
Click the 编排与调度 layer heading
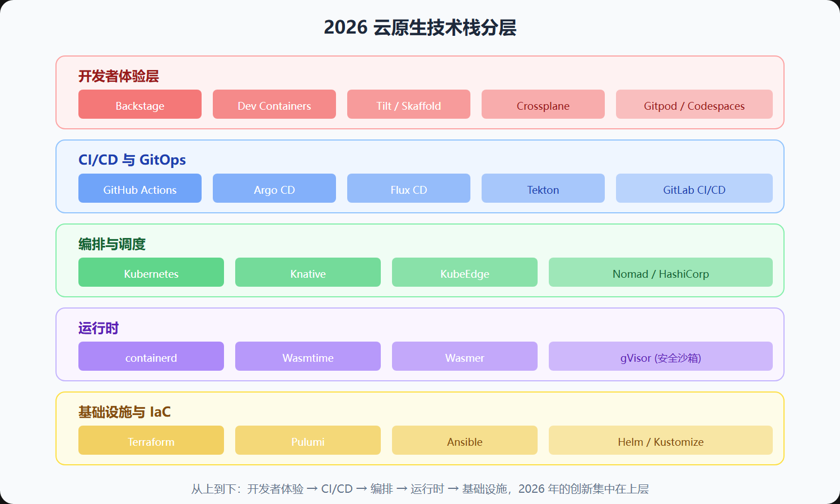pyautogui.click(x=112, y=244)
